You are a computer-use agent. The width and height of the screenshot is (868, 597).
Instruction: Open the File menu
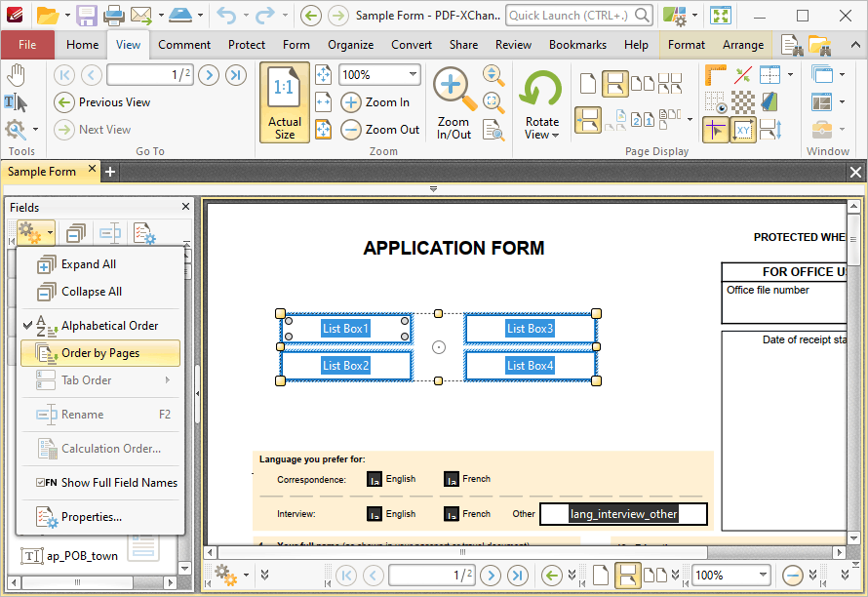(27, 45)
